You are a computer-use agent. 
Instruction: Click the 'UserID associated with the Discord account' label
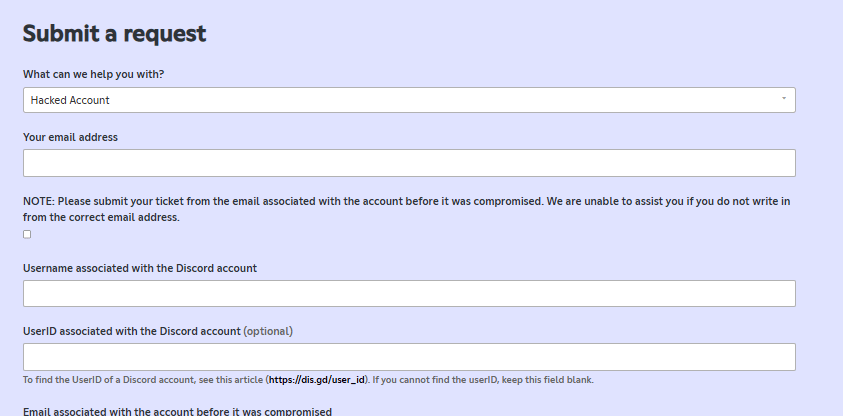[131, 331]
